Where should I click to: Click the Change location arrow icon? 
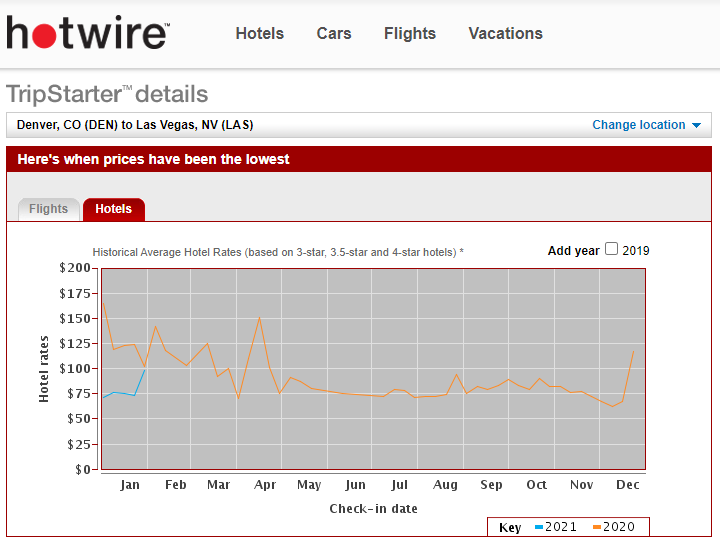click(x=697, y=125)
